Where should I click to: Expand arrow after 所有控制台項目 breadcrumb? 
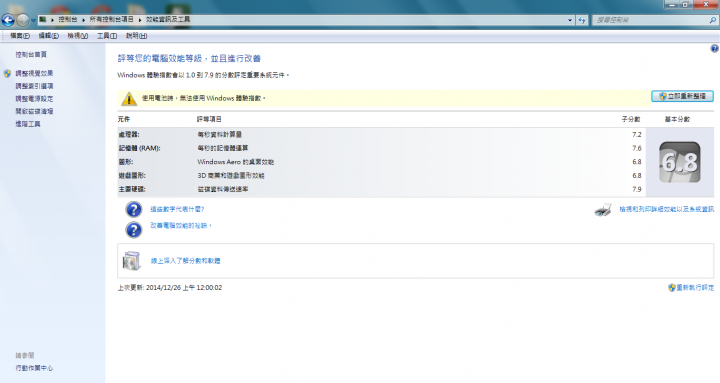[140, 20]
